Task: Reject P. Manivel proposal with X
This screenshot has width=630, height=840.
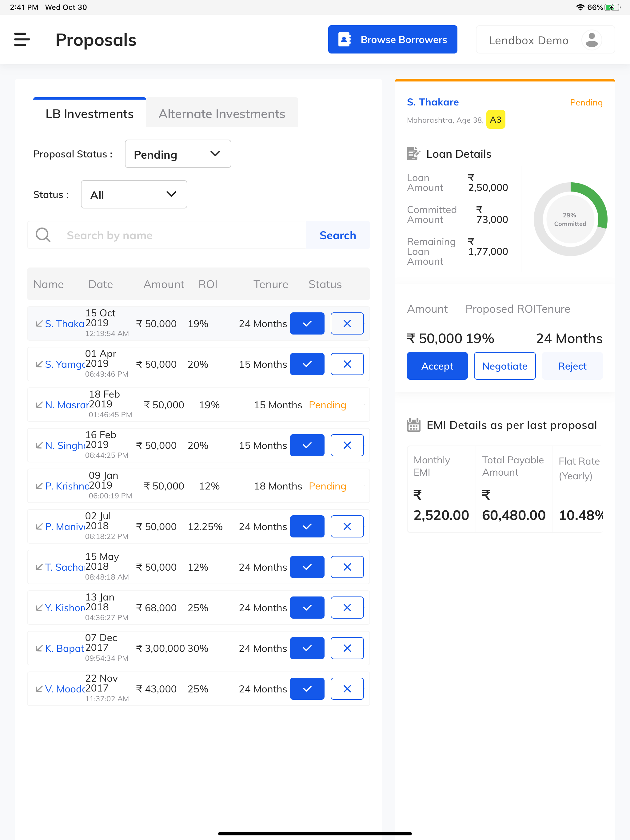Action: click(347, 526)
